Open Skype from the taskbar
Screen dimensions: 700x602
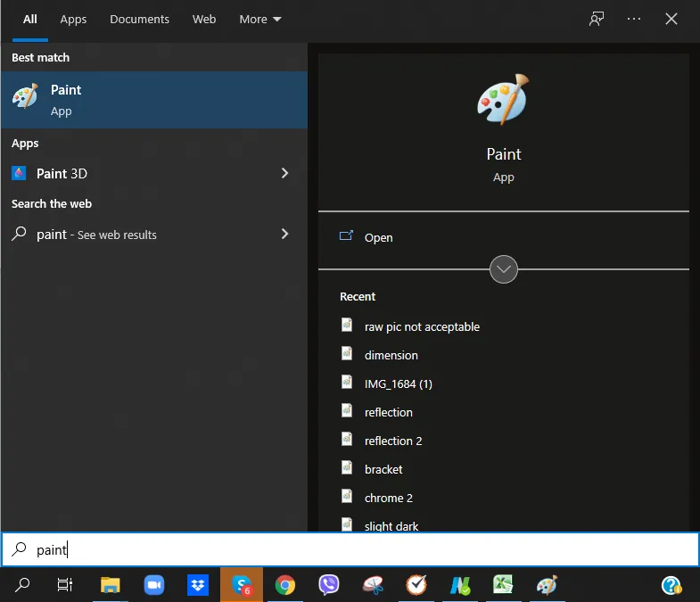pyautogui.click(x=242, y=584)
